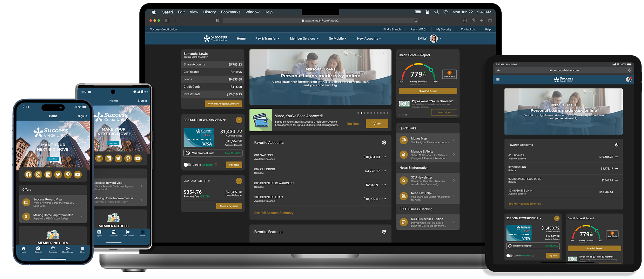The height and width of the screenshot is (279, 644).
Task: Expand New Accounts menu
Action: [x=369, y=39]
